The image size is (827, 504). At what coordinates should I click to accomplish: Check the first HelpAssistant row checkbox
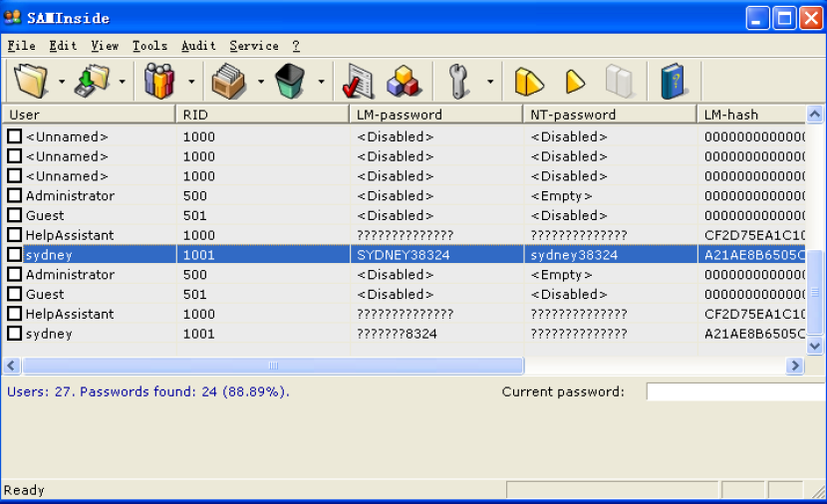[x=15, y=235]
